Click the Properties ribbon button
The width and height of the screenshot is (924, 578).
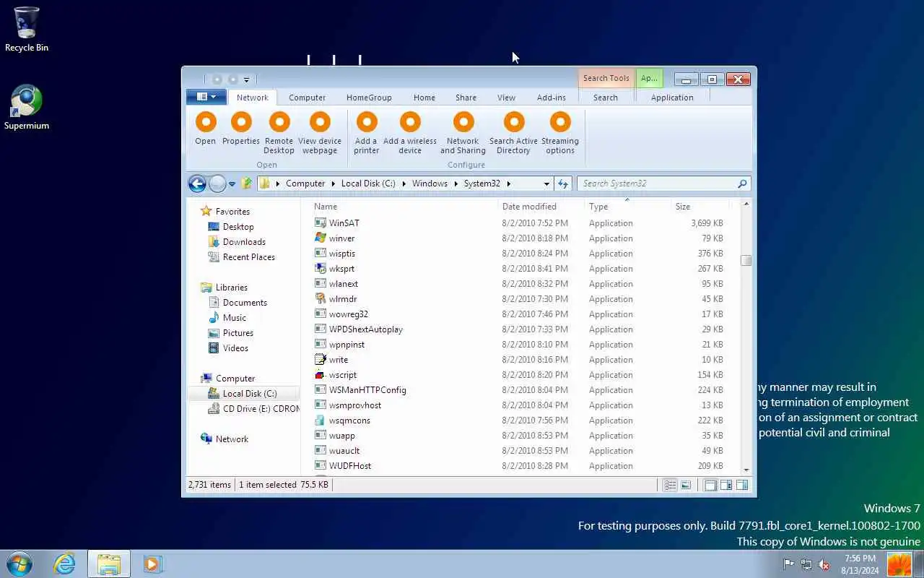241,129
